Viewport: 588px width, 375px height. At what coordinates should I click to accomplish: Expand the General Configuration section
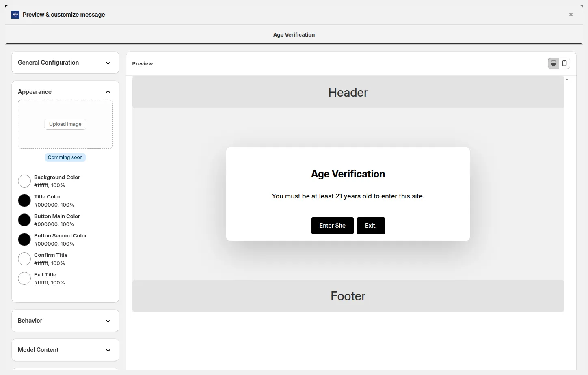[x=65, y=62]
